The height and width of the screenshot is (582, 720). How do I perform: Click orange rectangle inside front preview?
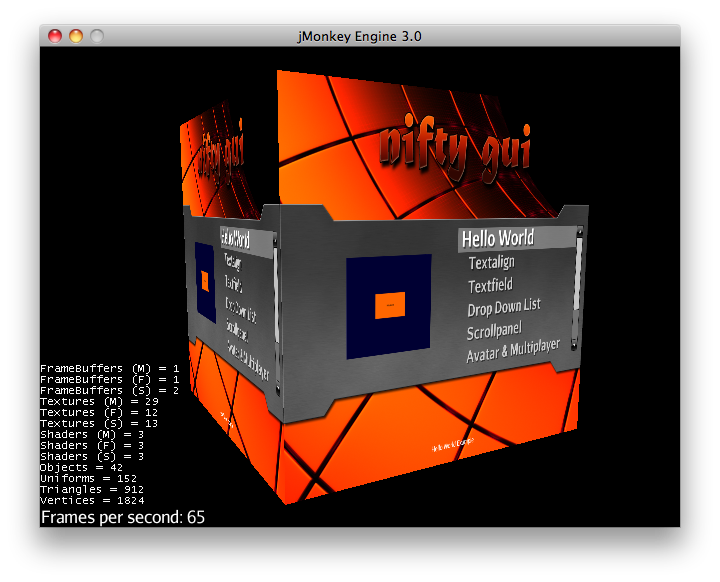390,305
